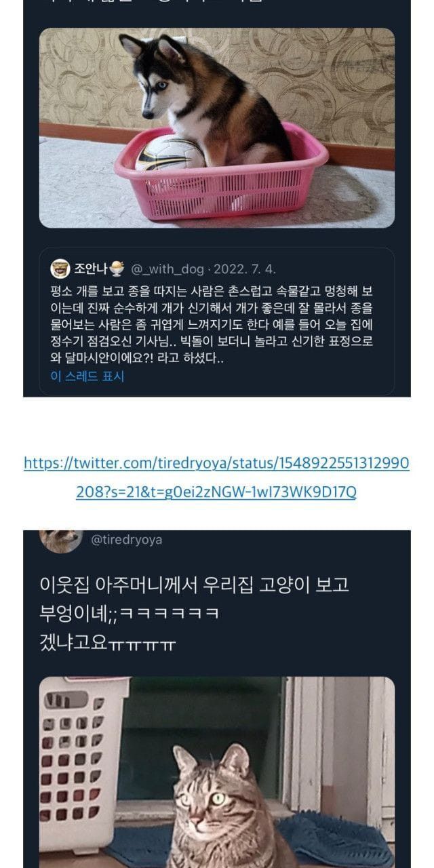Open the husky in pink basket photo
434x868 pixels.
(217, 127)
